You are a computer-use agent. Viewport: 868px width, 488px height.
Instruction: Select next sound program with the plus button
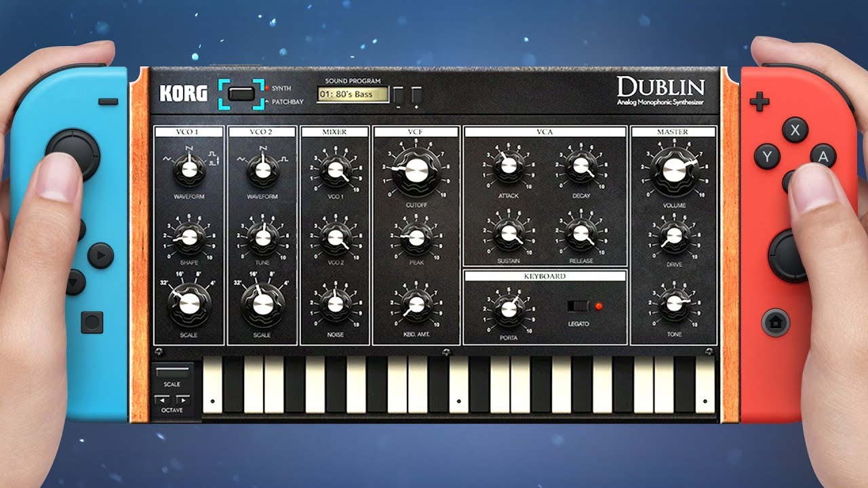416,96
